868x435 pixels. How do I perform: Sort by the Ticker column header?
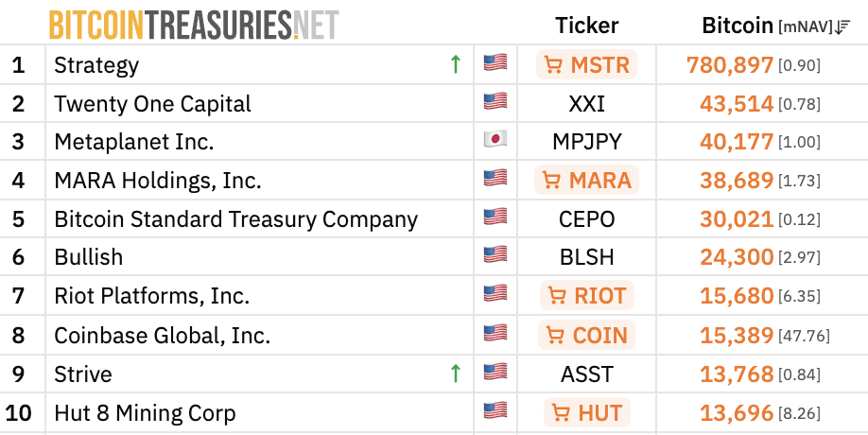point(586,26)
